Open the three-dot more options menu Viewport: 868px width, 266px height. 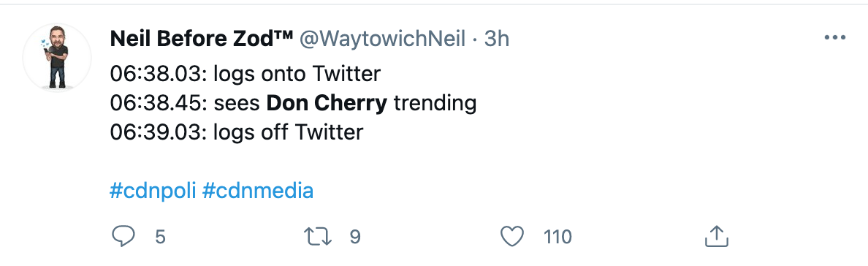coord(835,38)
